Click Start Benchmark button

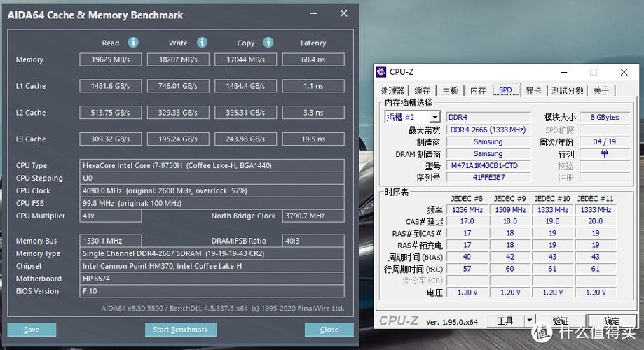click(x=180, y=330)
